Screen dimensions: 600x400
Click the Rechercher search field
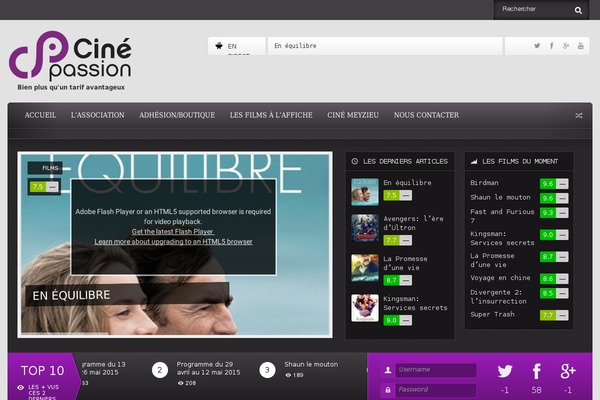(534, 10)
